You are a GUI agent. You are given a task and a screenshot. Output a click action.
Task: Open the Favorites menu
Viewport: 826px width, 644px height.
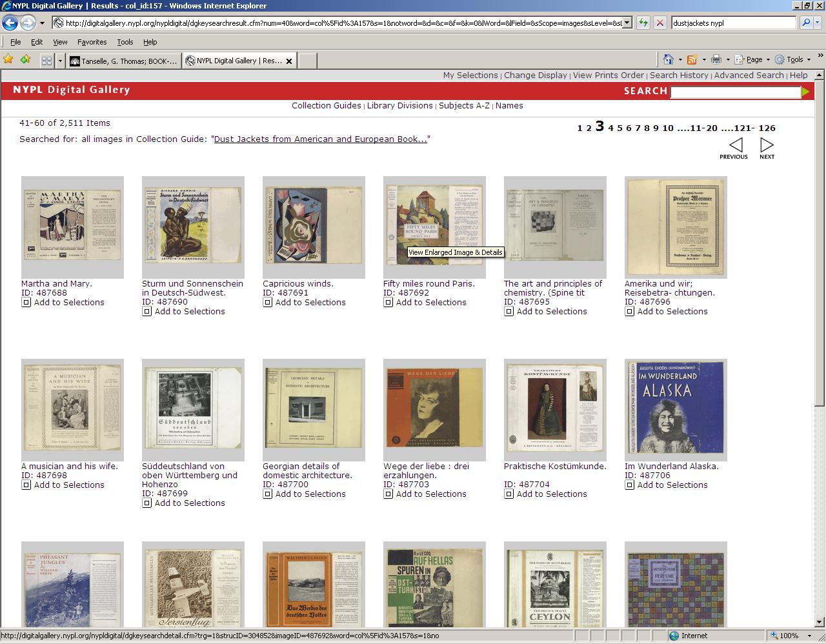point(92,41)
